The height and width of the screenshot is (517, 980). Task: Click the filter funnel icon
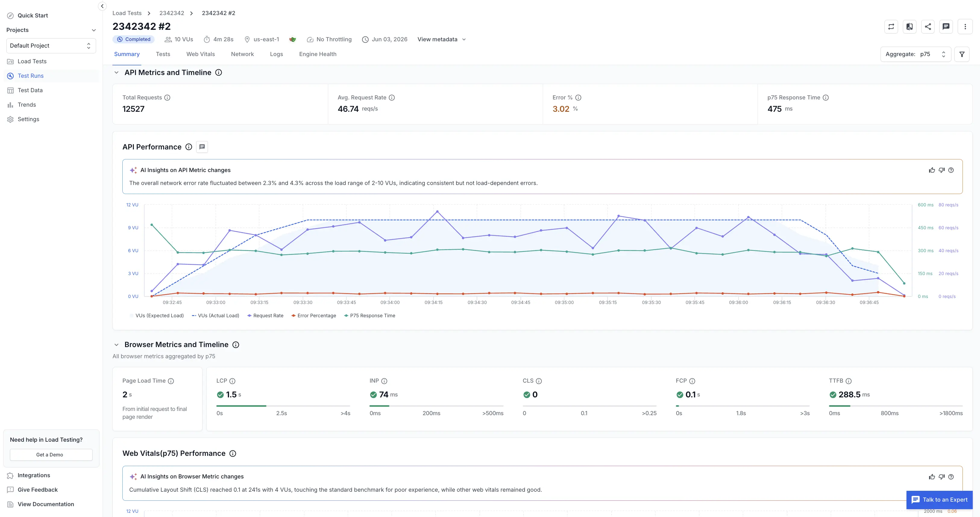pos(962,55)
